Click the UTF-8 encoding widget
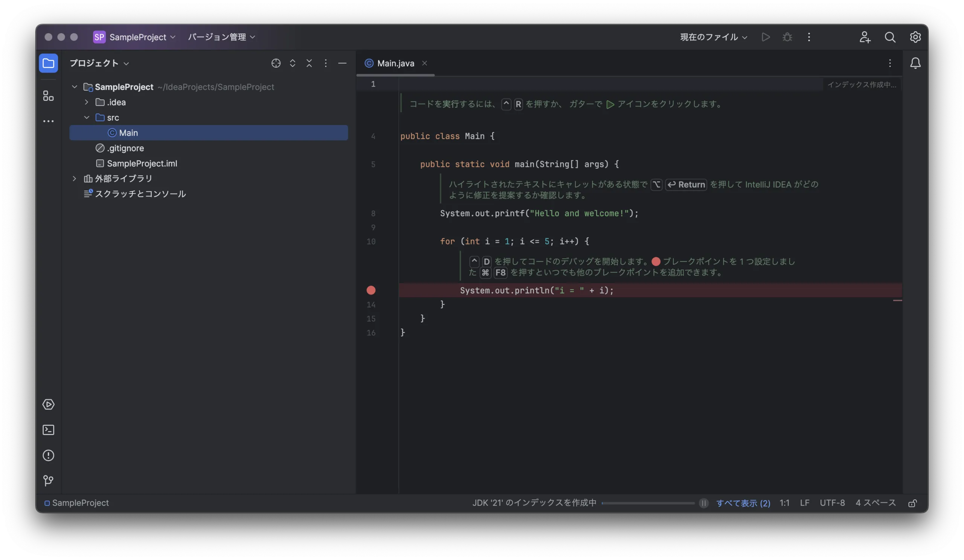Screen dimensions: 964x560 (833, 503)
